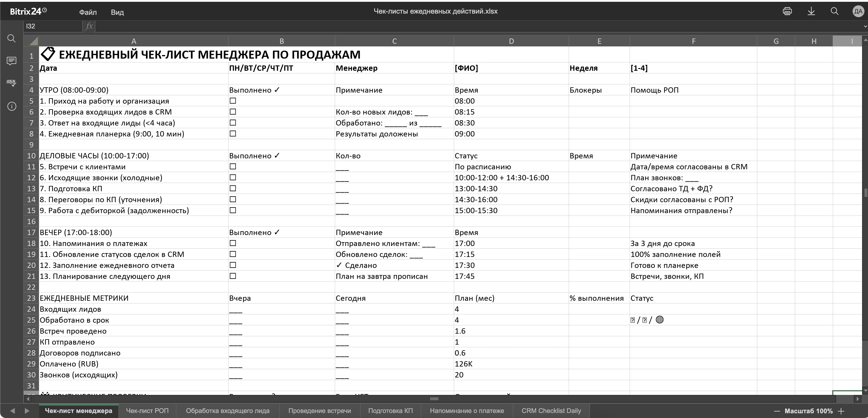Switch to 'Чек-лист РОП' sheet tab
This screenshot has height=418, width=868.
pos(147,411)
